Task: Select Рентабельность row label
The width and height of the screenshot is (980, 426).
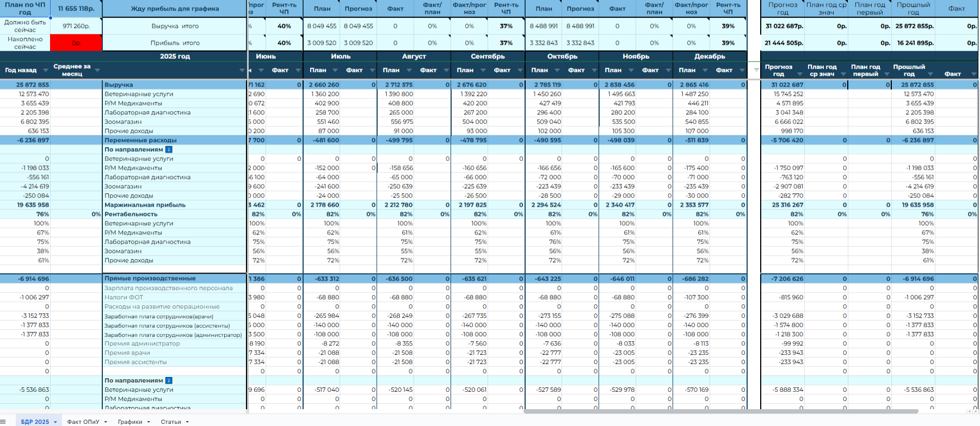Action: point(175,214)
